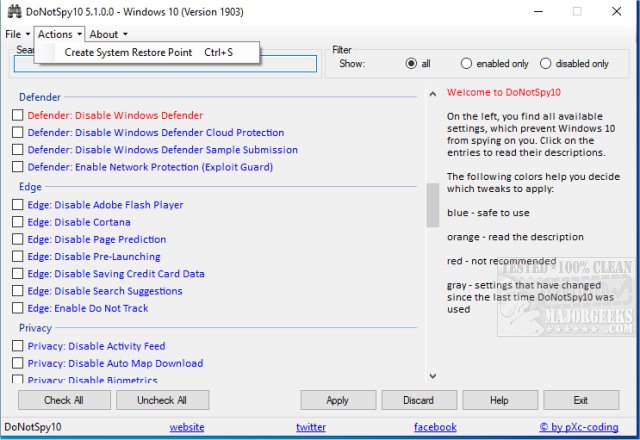The height and width of the screenshot is (440, 640).
Task: Choose Create System Restore Point menu entry
Action: (x=148, y=52)
